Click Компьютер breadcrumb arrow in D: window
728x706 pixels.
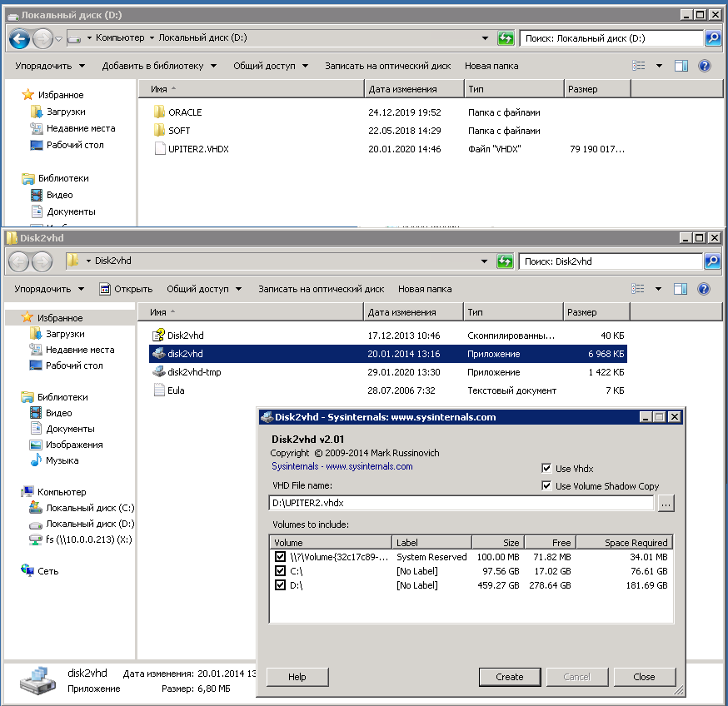(152, 38)
